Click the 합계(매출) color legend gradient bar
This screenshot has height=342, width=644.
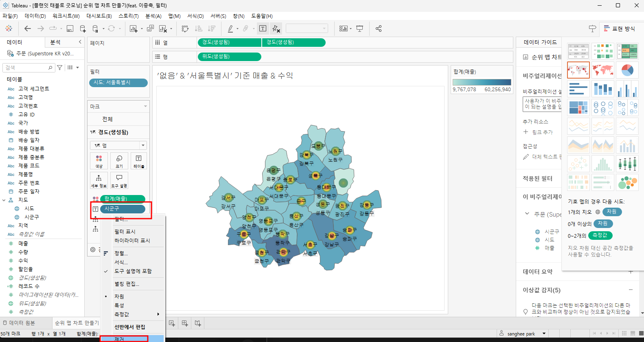point(482,82)
